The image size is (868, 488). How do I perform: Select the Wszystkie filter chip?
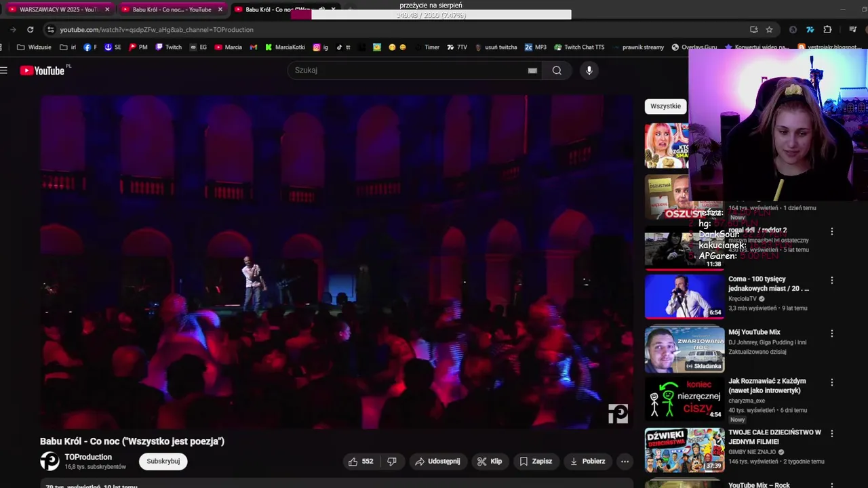(665, 106)
